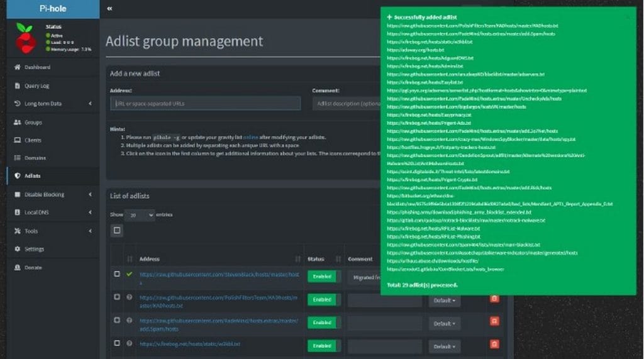644x359 pixels.
Task: Delete the w3kbl.txt adlist with trash icon
Action: [x=494, y=344]
